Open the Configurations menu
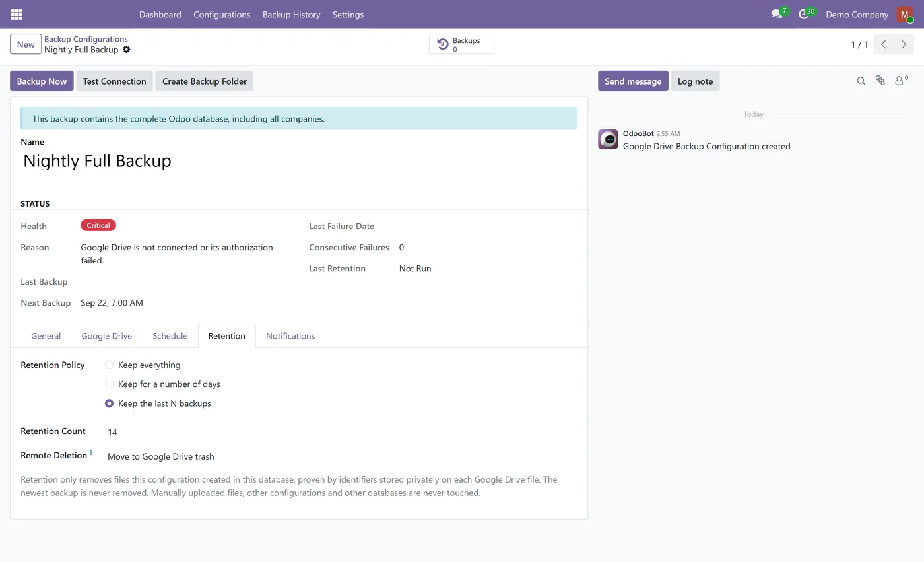Screen dimensions: 924x562 point(222,14)
